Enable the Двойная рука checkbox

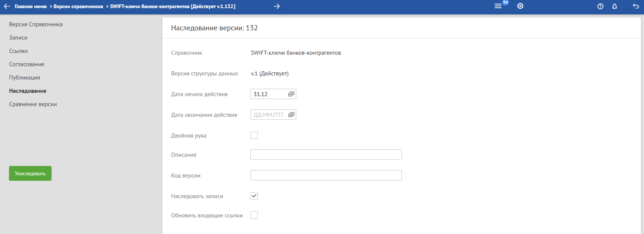coord(254,135)
